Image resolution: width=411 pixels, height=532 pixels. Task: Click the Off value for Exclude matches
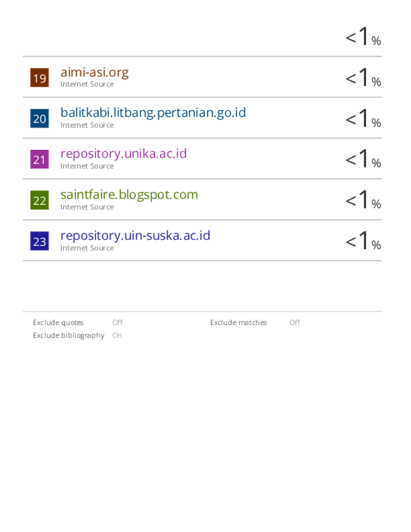coord(295,323)
